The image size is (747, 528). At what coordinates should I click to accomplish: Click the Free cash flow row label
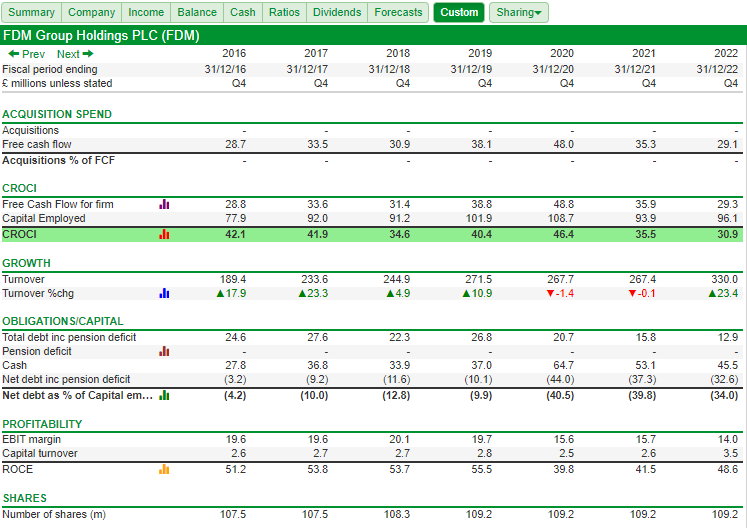(x=37, y=144)
